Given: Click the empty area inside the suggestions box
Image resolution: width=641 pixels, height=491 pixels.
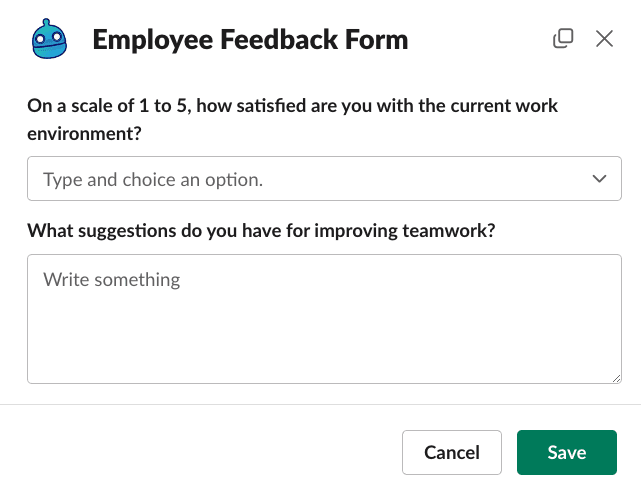Looking at the screenshot, I should [x=324, y=335].
